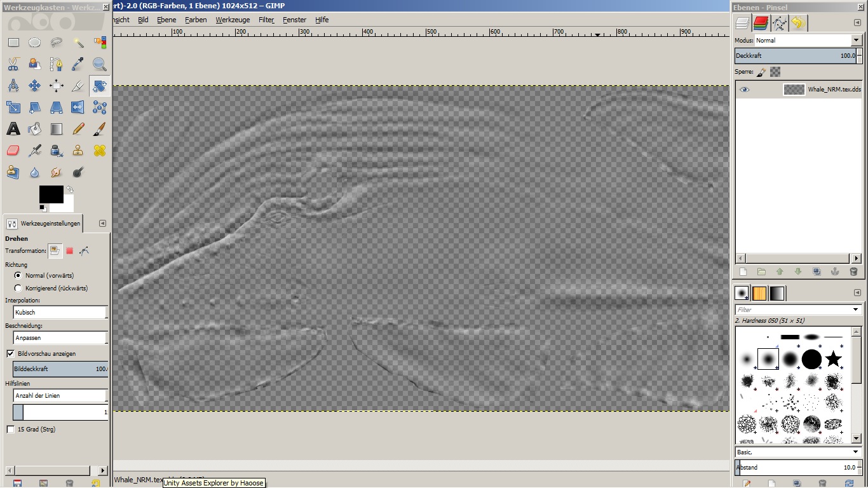Select Korrigierend (rückwärts) direction option

18,288
